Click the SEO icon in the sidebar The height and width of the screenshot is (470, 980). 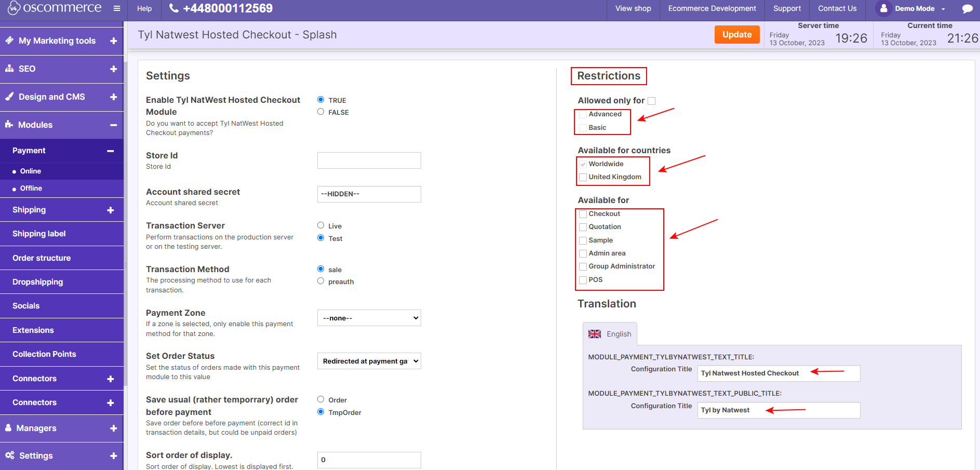tap(9, 68)
